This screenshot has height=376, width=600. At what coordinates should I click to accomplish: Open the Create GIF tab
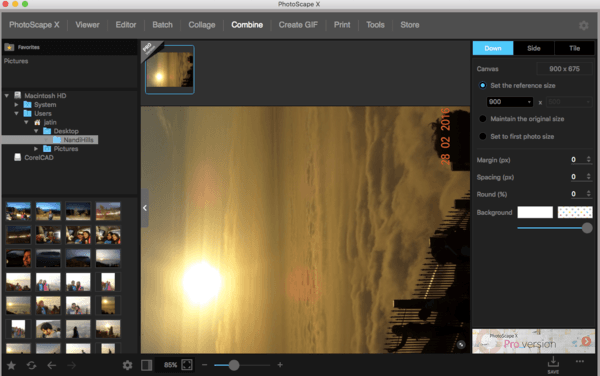(x=298, y=25)
